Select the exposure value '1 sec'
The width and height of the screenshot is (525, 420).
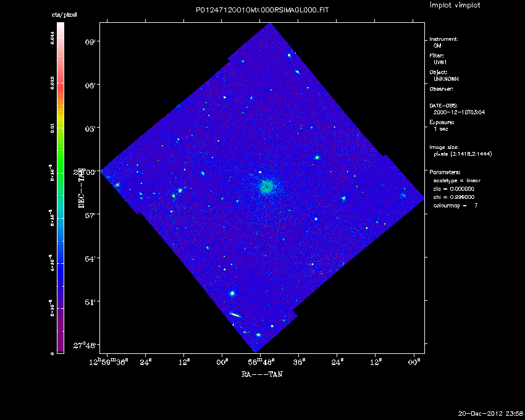[x=440, y=129]
